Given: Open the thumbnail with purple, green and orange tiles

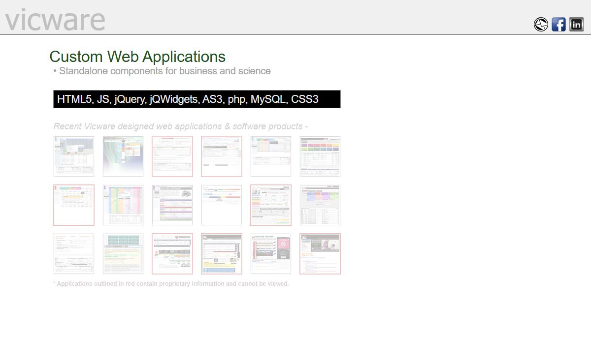Looking at the screenshot, I should click(320, 156).
